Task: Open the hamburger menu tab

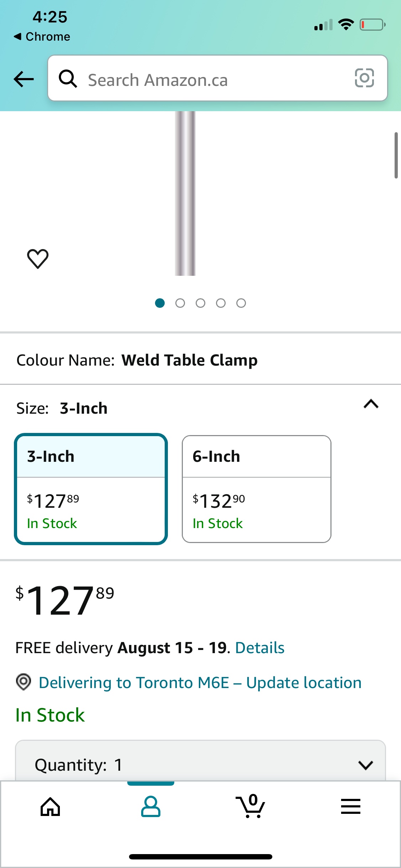Action: 351,807
